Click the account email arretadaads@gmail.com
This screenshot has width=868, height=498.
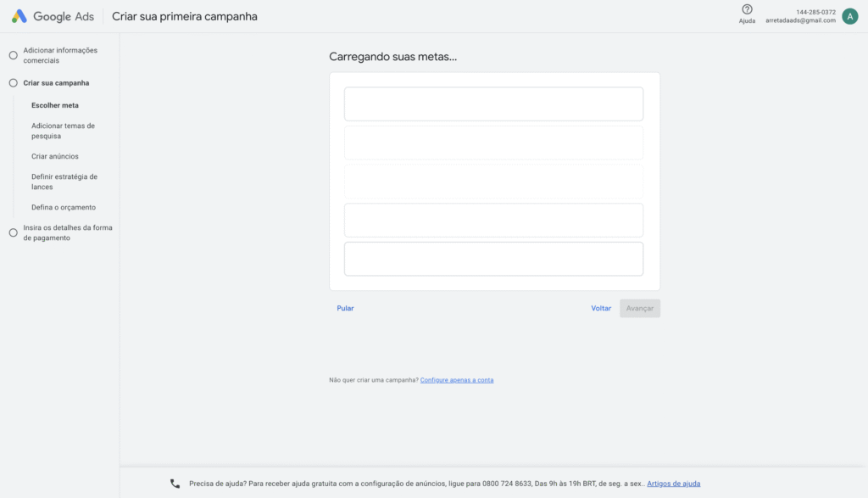pyautogui.click(x=800, y=20)
